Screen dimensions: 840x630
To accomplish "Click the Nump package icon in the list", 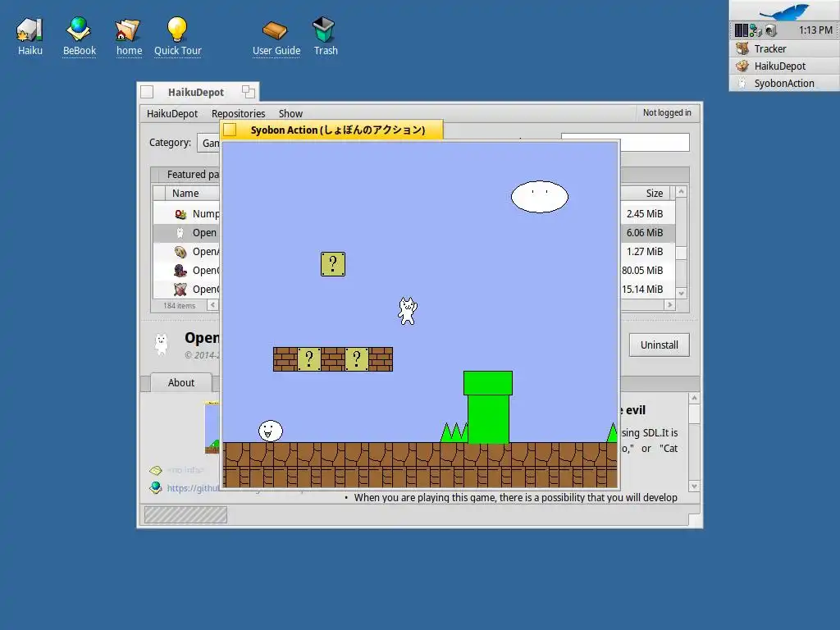I will coord(180,214).
